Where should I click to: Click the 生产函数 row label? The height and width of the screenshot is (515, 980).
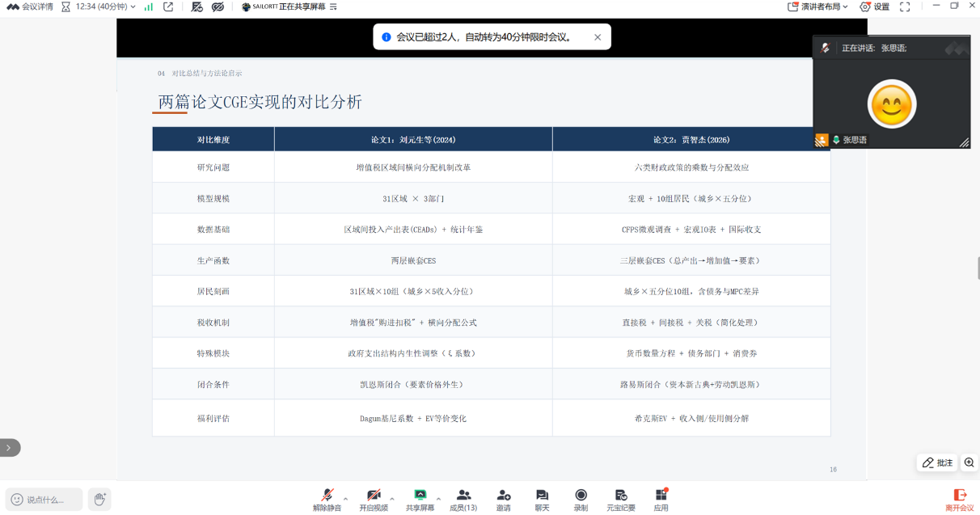(213, 260)
